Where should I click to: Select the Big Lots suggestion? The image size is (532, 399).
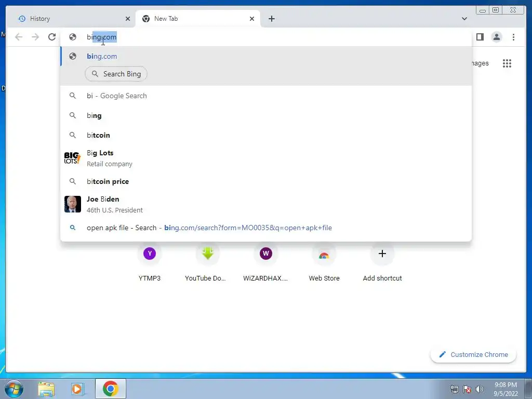[x=265, y=158]
